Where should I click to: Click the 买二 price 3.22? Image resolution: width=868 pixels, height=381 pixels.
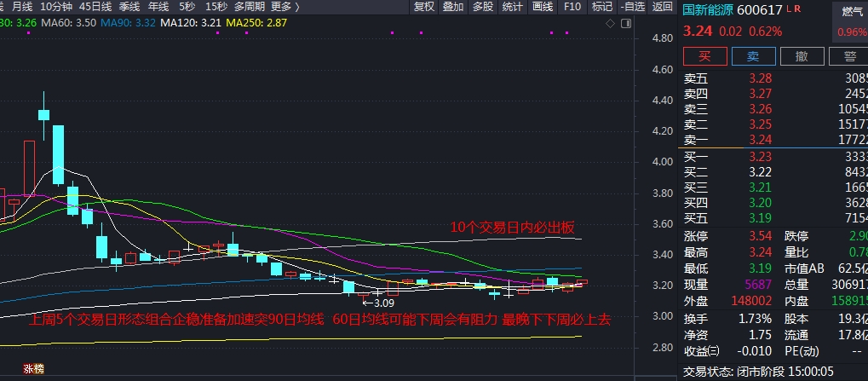(760, 172)
